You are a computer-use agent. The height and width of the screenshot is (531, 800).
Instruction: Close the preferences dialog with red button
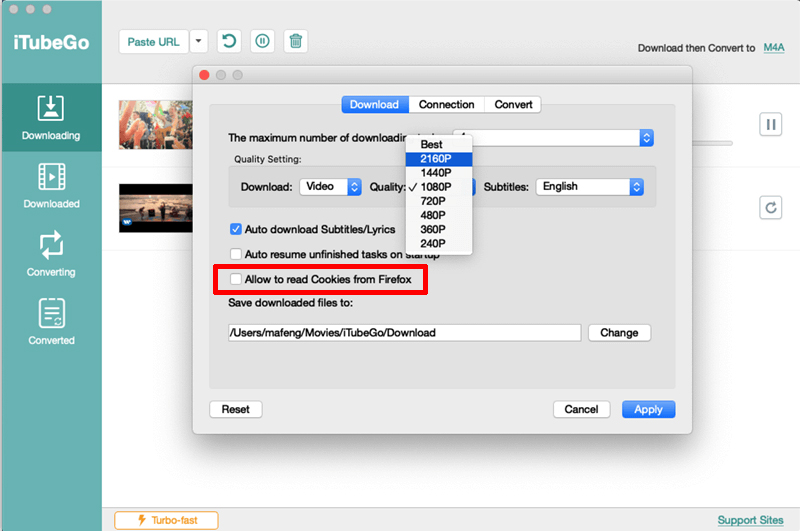click(x=204, y=75)
